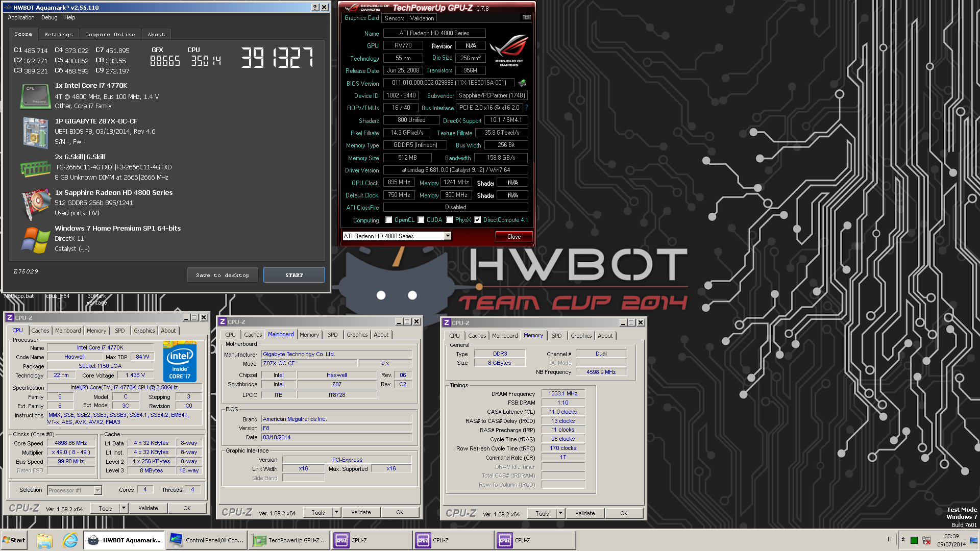Click the BIOS save chip icon in GPU-Z

(522, 83)
